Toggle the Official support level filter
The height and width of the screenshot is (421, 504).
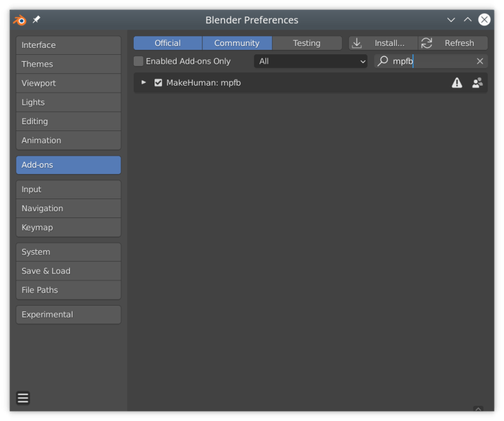coord(168,43)
